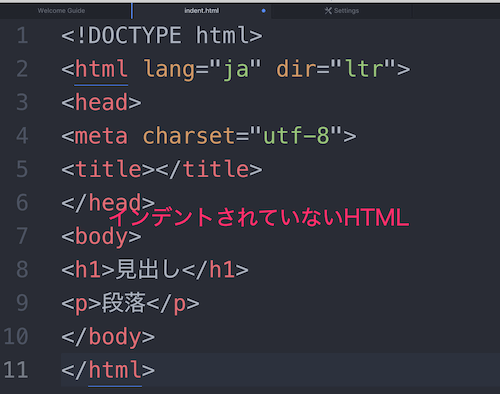500x394 pixels.
Task: Switch to the Welcome Guide tab
Action: tap(61, 11)
